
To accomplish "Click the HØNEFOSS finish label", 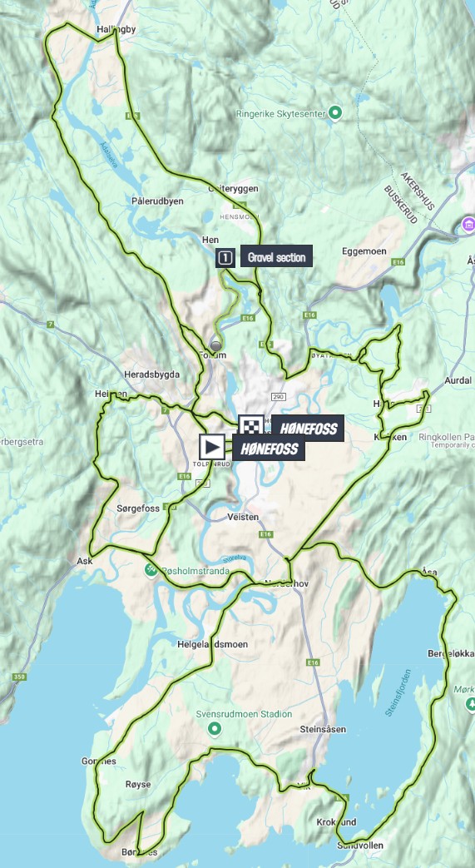I will coord(308,429).
